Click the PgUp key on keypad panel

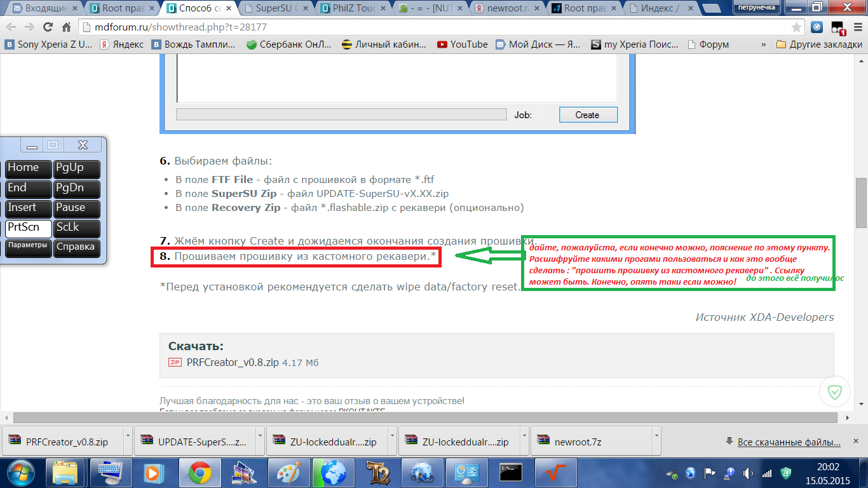(x=76, y=169)
